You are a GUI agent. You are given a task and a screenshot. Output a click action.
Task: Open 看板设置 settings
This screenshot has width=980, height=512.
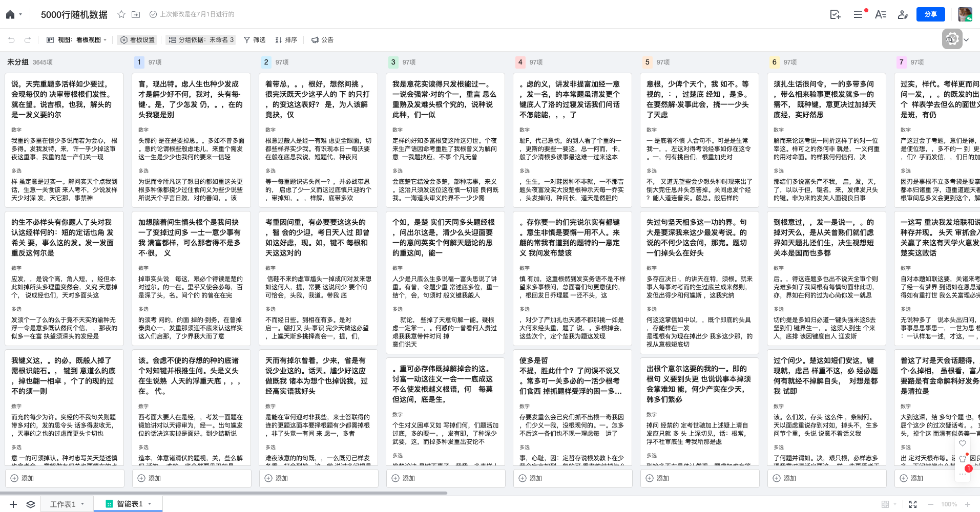point(138,39)
